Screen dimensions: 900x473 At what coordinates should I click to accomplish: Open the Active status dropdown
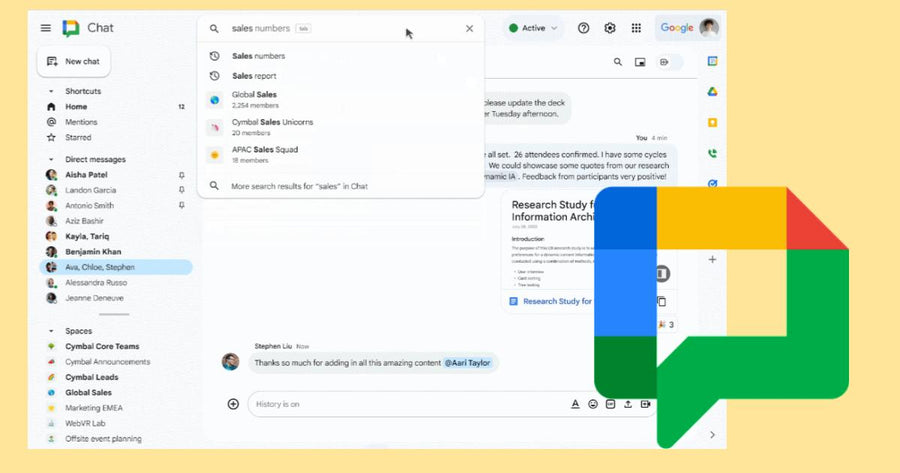click(x=533, y=28)
